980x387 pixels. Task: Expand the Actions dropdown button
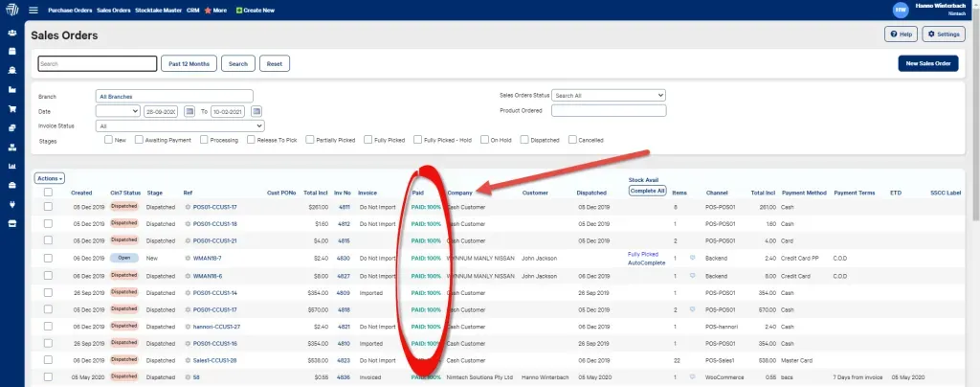click(50, 178)
